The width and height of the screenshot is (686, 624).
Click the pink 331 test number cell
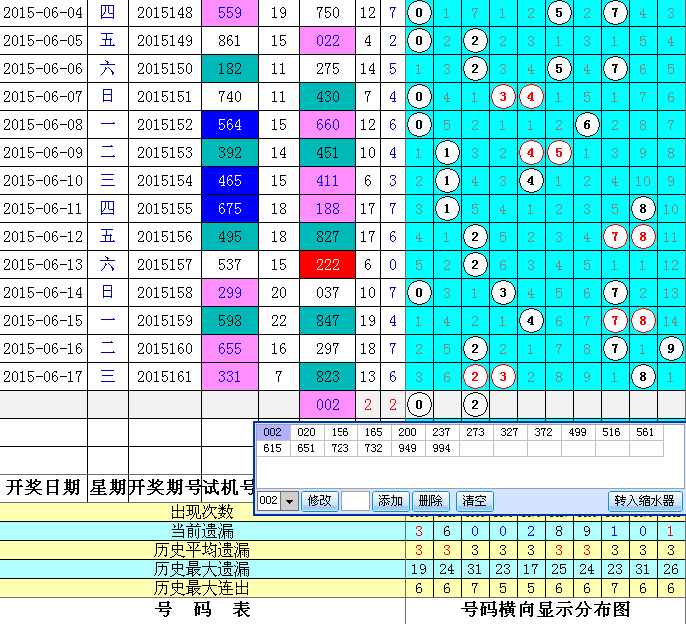230,377
